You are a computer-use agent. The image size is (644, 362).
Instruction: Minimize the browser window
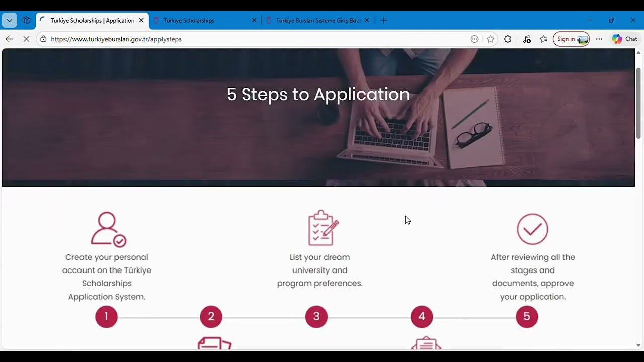(x=590, y=20)
